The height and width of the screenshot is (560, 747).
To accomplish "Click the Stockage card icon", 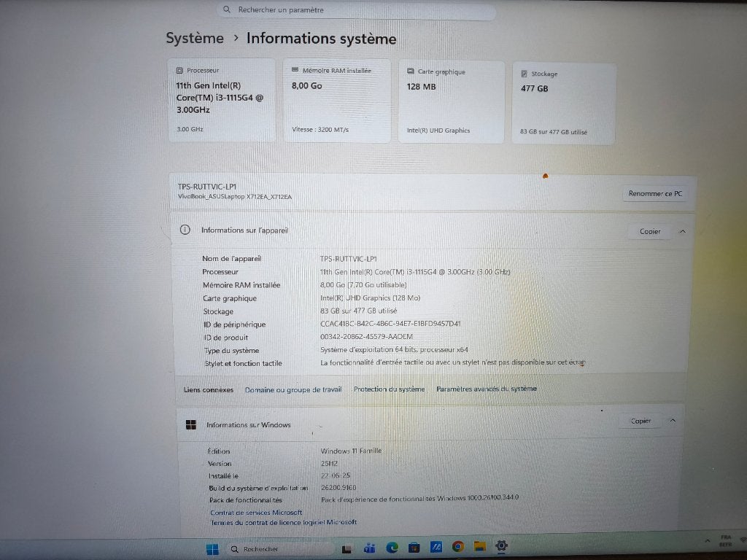I will pyautogui.click(x=524, y=74).
